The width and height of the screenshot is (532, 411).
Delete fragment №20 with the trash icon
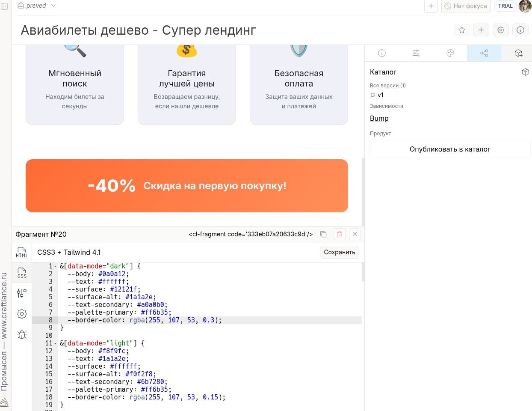pos(339,234)
